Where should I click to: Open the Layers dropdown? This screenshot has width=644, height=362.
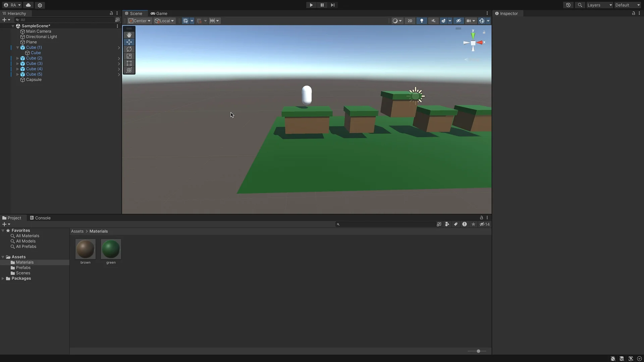600,5
